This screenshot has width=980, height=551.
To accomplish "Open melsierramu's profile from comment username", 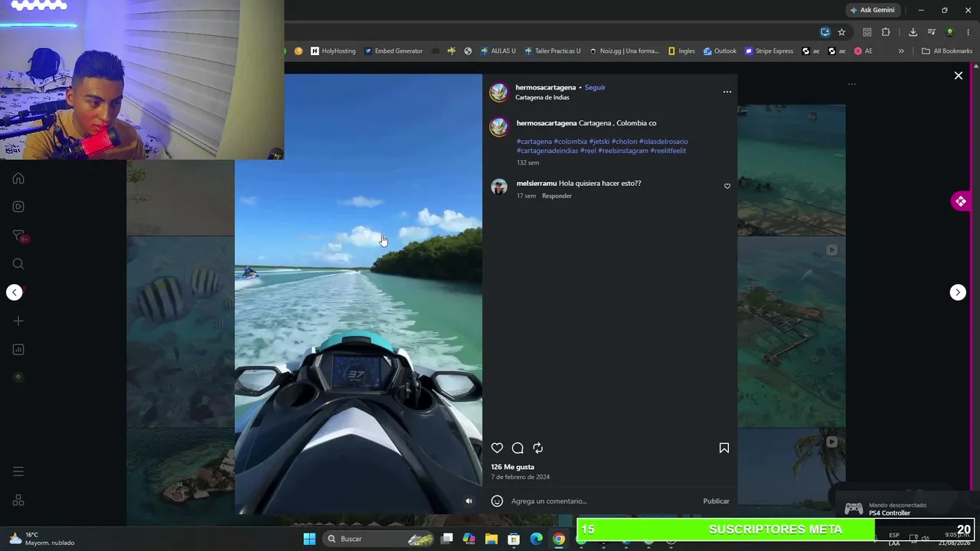I will 537,184.
